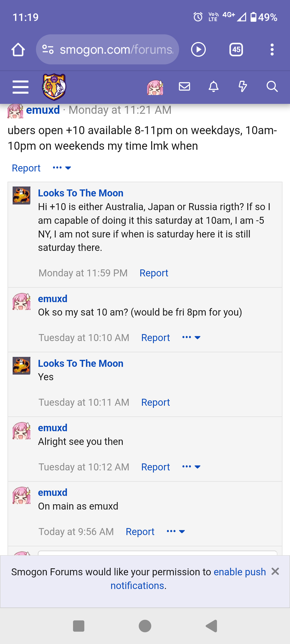290x644 pixels.
Task: Open the browser three-dot overflow menu
Action: [x=272, y=49]
